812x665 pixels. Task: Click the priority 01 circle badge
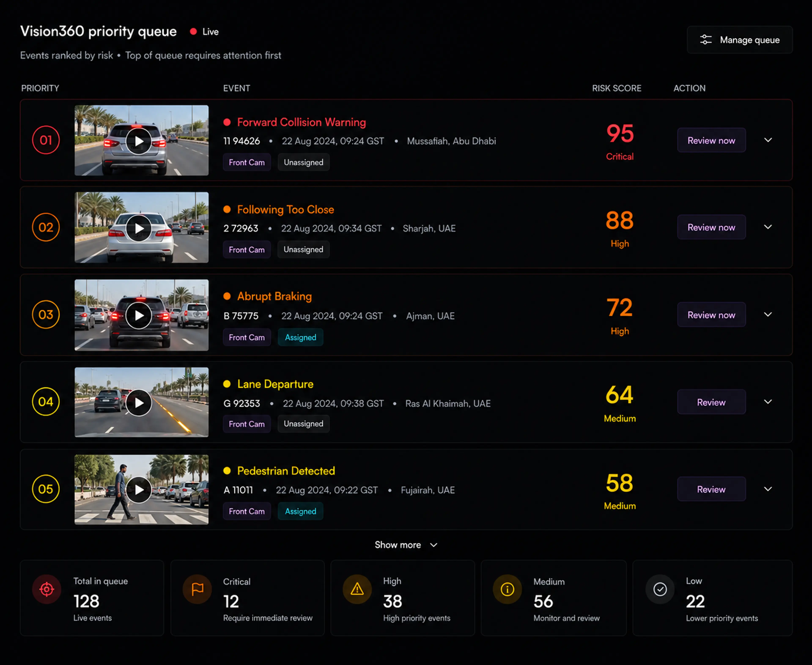46,140
